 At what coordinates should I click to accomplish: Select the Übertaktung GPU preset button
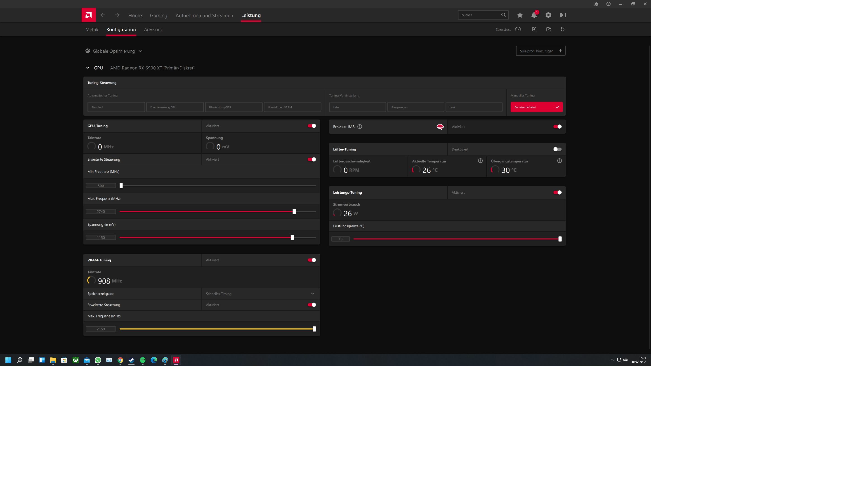coord(234,107)
